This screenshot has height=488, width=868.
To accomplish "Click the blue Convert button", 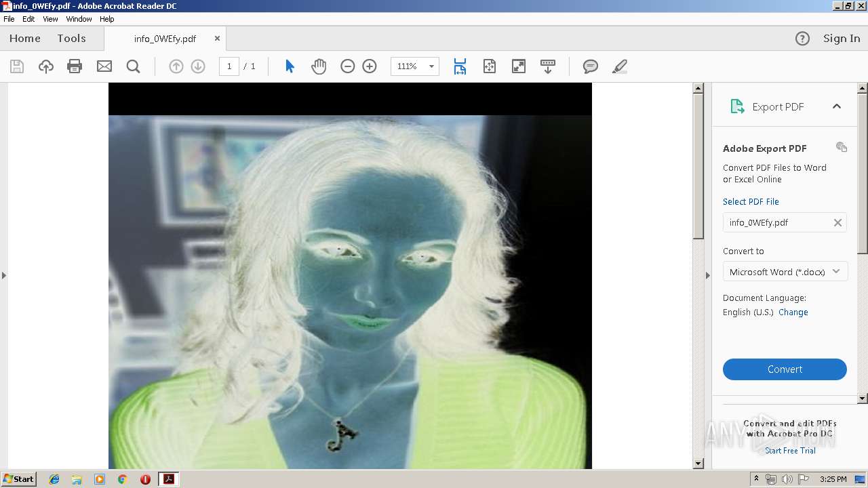I will 785,369.
